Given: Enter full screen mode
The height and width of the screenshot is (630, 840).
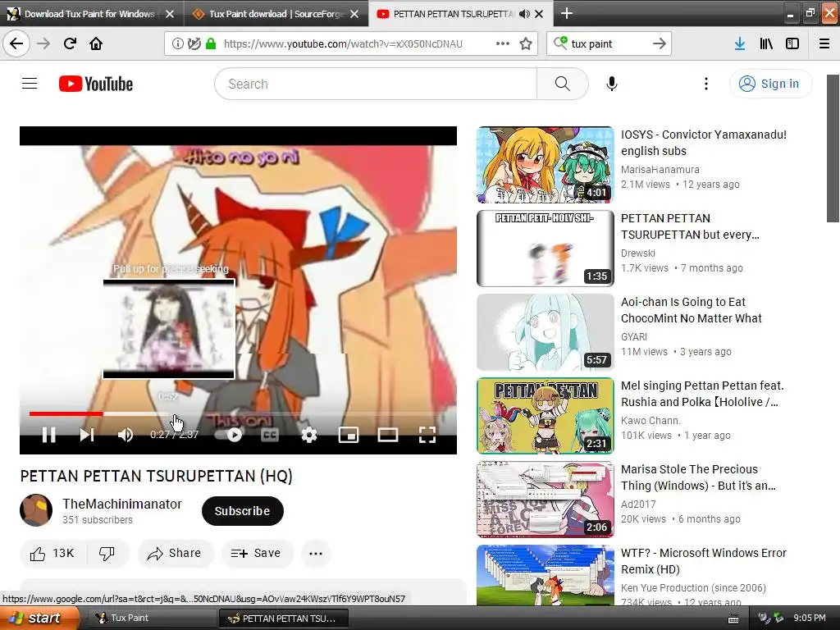Looking at the screenshot, I should coord(427,435).
